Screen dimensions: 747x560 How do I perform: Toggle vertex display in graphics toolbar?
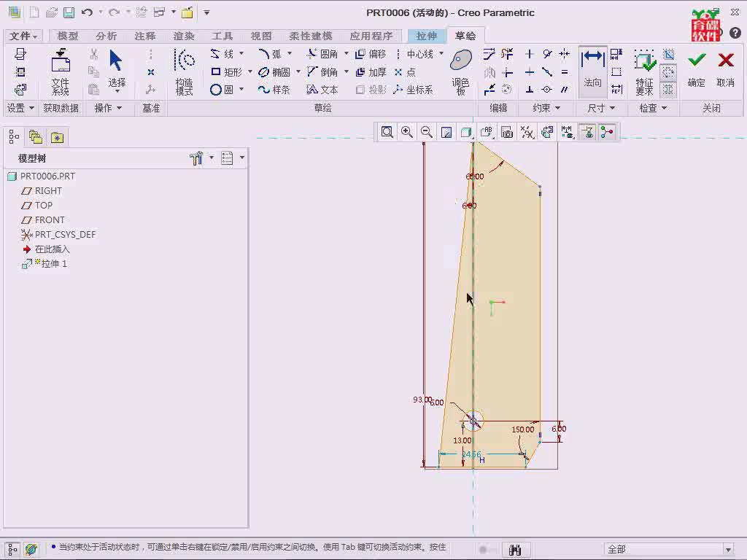(607, 132)
